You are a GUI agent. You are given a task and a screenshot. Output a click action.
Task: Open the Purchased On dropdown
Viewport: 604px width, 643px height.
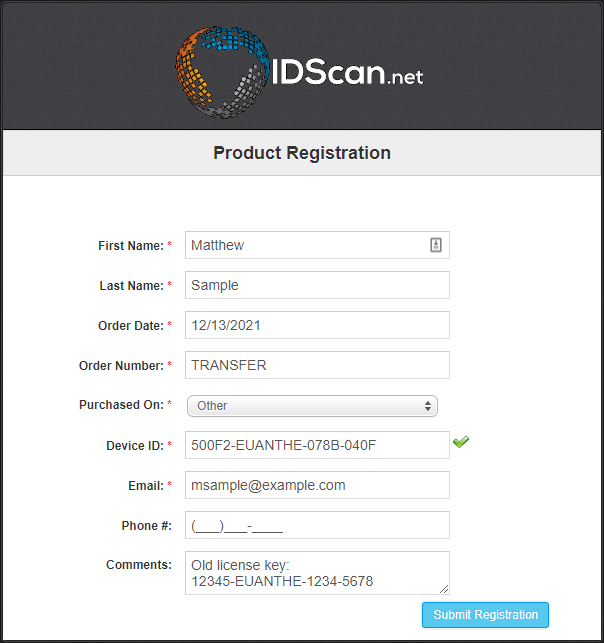click(x=312, y=406)
